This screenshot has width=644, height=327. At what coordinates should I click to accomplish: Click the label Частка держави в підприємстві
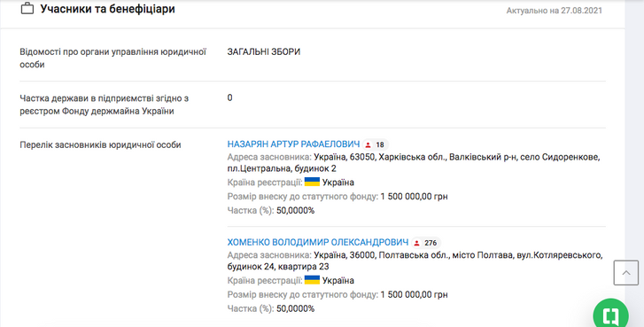105,105
